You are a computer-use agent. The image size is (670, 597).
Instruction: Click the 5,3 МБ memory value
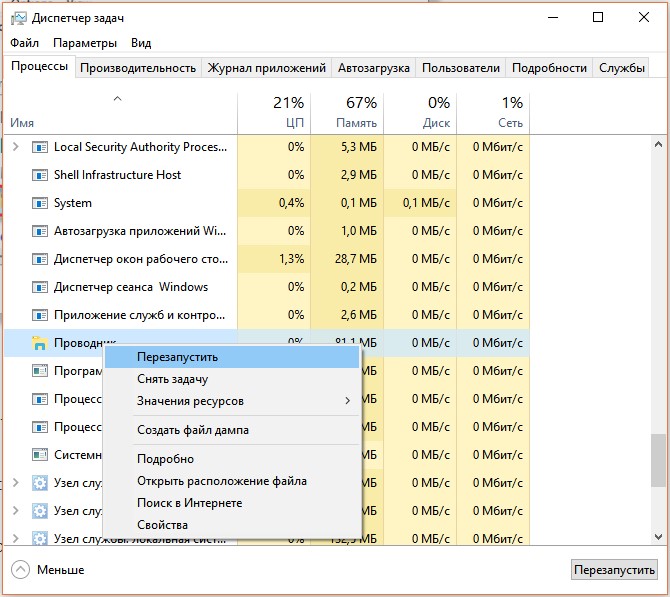tap(359, 147)
